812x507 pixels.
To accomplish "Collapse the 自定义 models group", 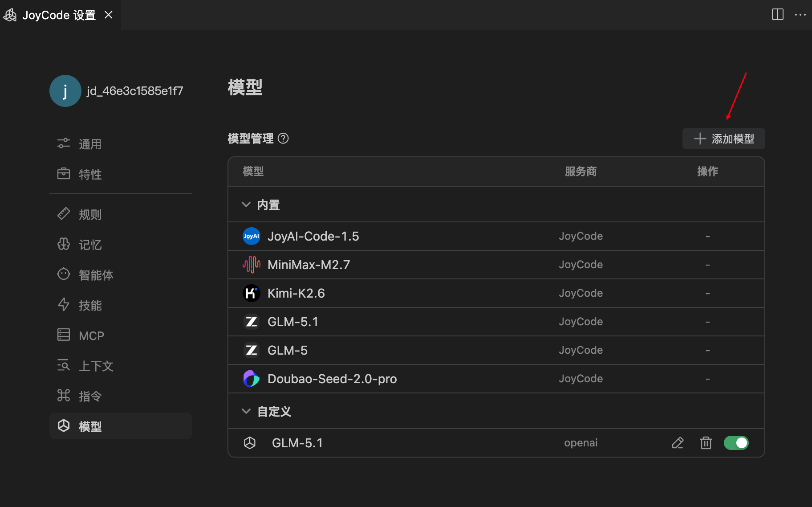I will point(246,411).
